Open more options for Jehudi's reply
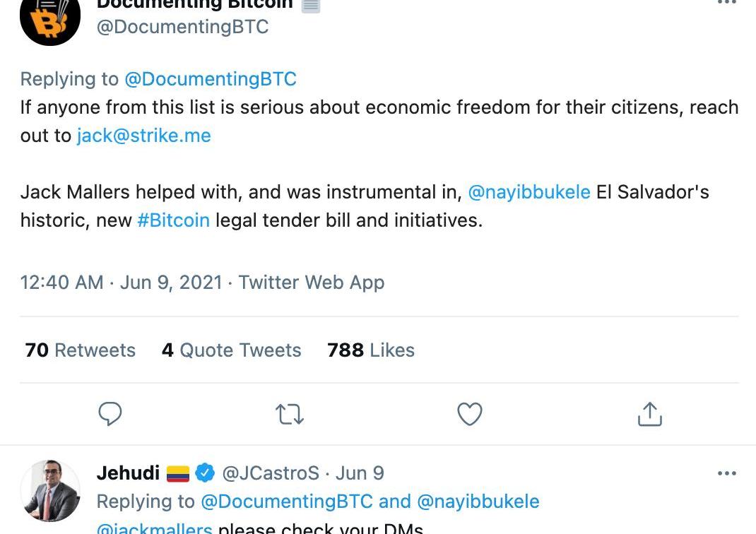756x534 pixels. click(726, 473)
